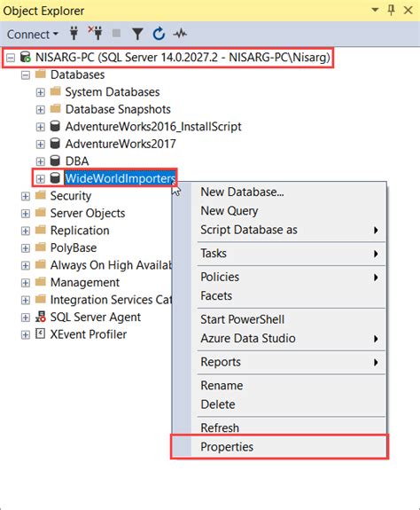Image resolution: width=420 pixels, height=510 pixels.
Task: Expand the SQL Server Agent node
Action: click(x=26, y=318)
